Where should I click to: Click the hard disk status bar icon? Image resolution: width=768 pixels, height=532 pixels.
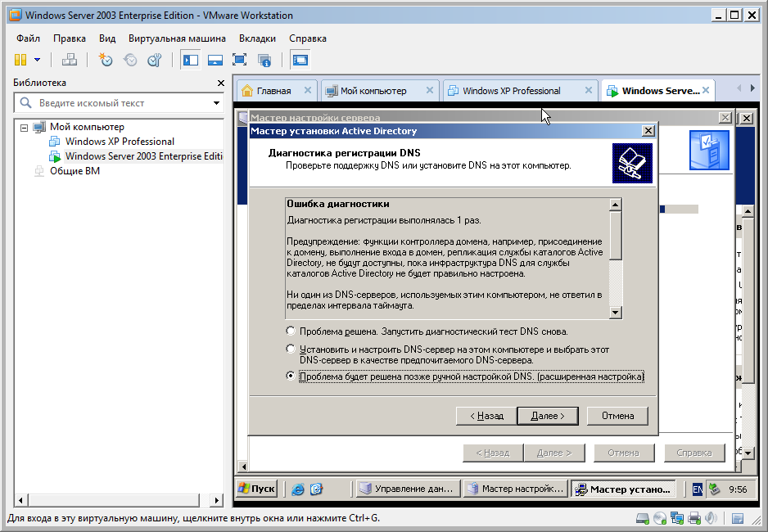[642, 518]
